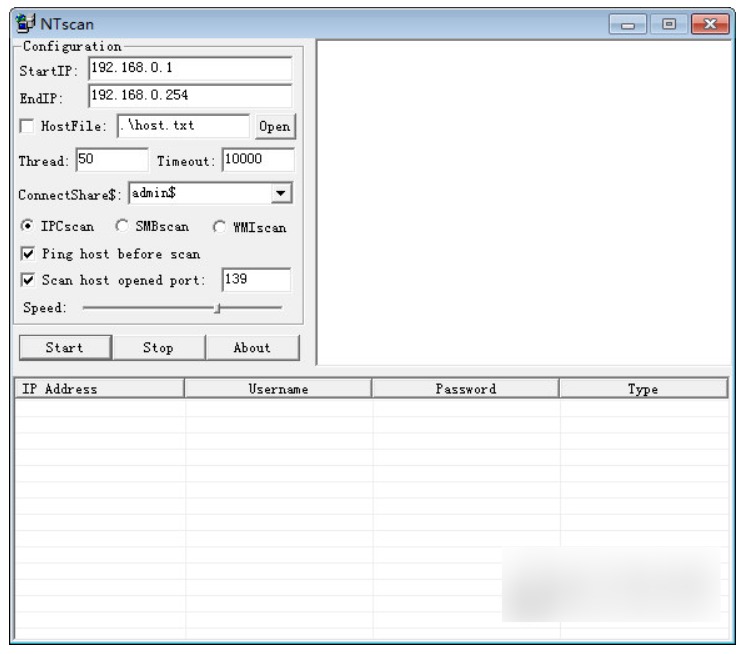Close the NTscan window
749x654 pixels.
tap(710, 24)
